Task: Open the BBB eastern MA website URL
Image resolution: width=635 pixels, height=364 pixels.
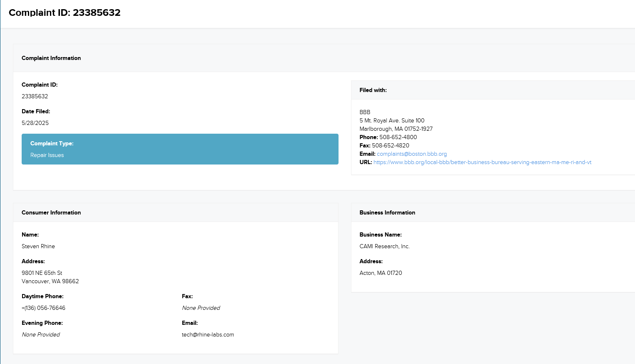Action: pyautogui.click(x=482, y=162)
